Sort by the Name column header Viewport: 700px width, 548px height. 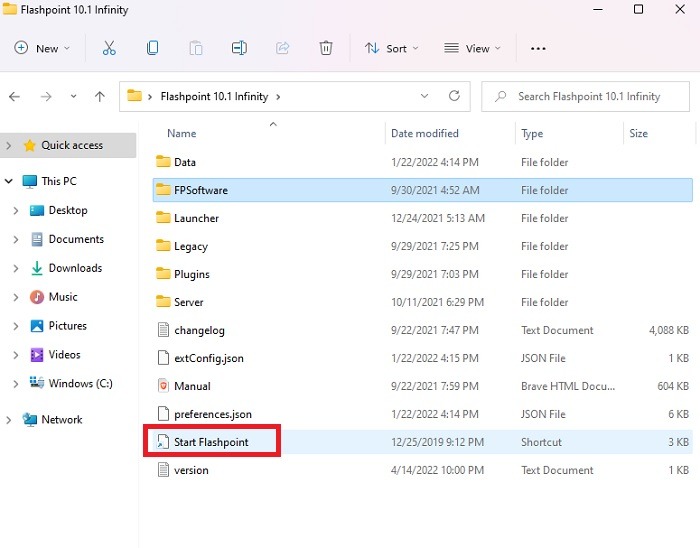pyautogui.click(x=182, y=133)
